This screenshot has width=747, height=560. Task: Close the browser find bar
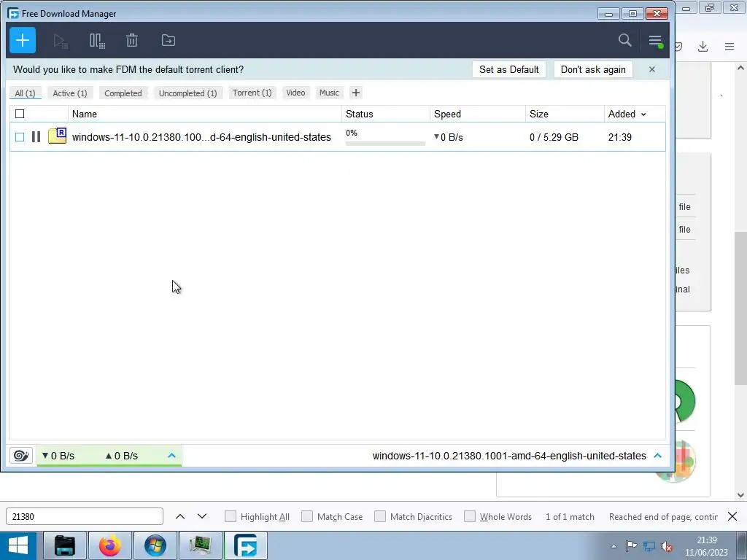[732, 516]
